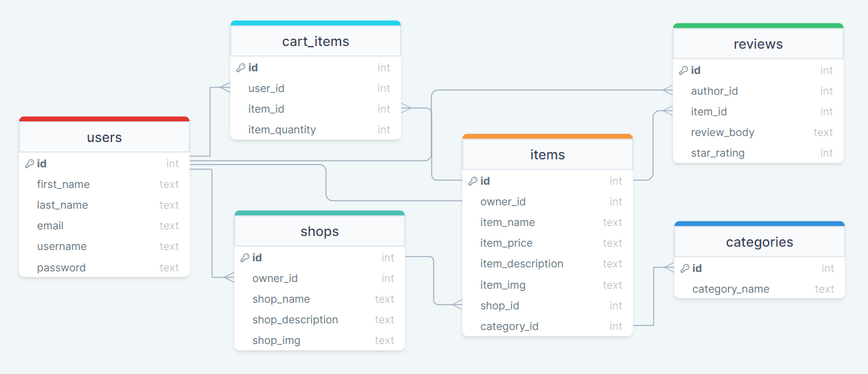Image resolution: width=868 pixels, height=374 pixels.
Task: Select item_id column in cart_items
Action: 316,109
